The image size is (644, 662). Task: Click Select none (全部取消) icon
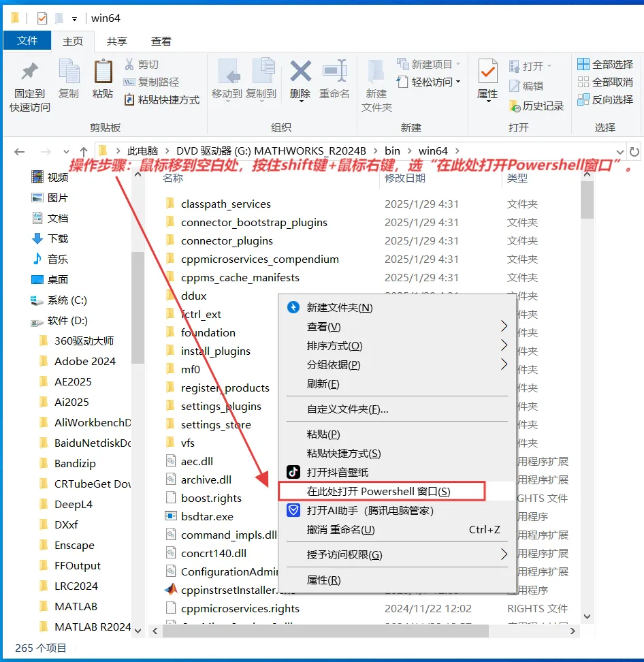(x=583, y=82)
